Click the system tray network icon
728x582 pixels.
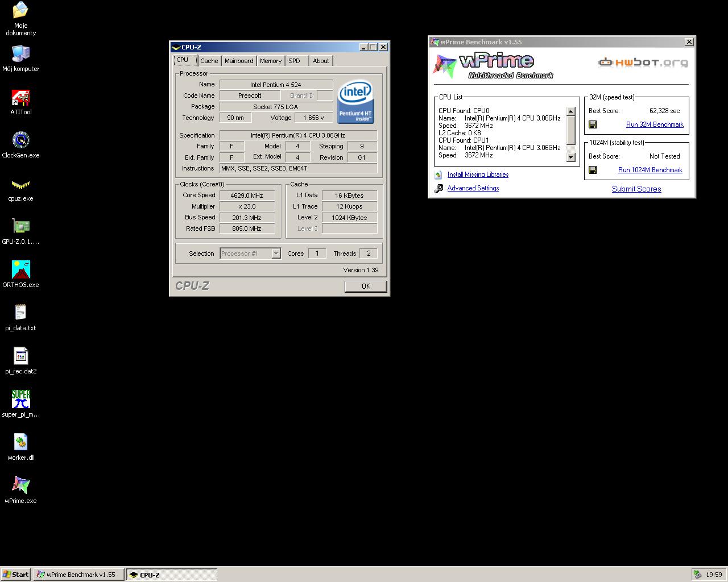(x=697, y=575)
